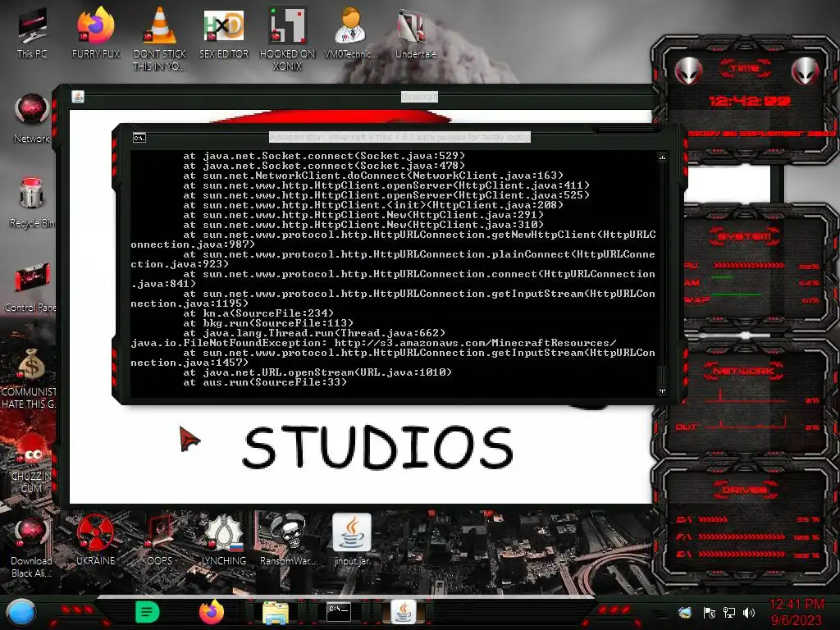Image resolution: width=840 pixels, height=630 pixels.
Task: Switch to the Java Minecraft taskbar button
Action: [404, 612]
